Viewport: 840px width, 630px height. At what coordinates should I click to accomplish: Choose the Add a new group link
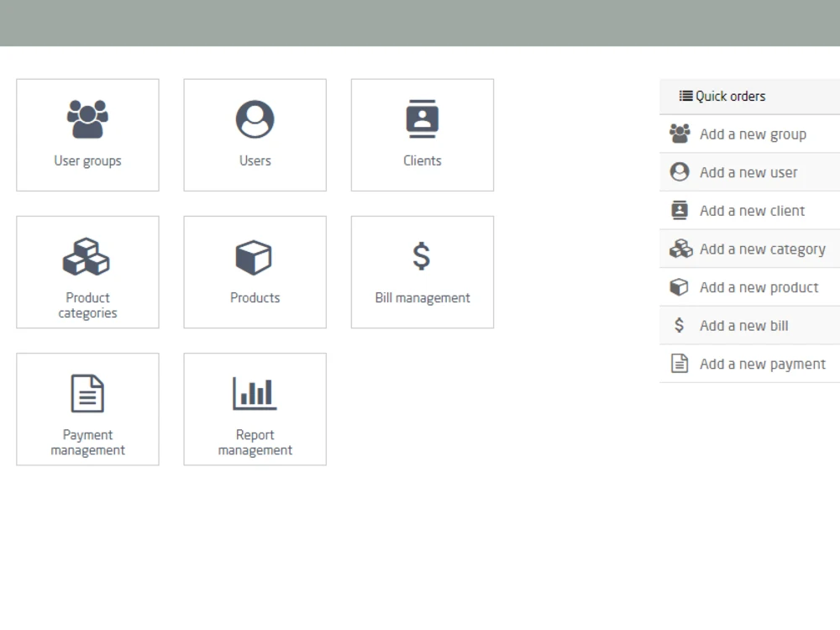[753, 134]
